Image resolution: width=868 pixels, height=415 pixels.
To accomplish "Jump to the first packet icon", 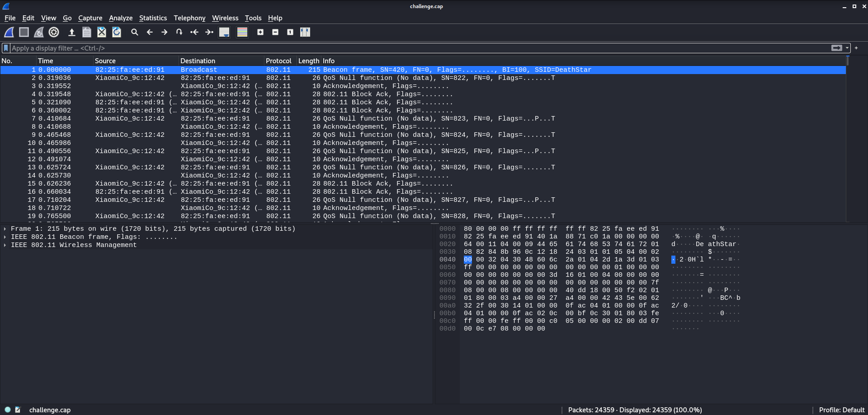I will (194, 32).
